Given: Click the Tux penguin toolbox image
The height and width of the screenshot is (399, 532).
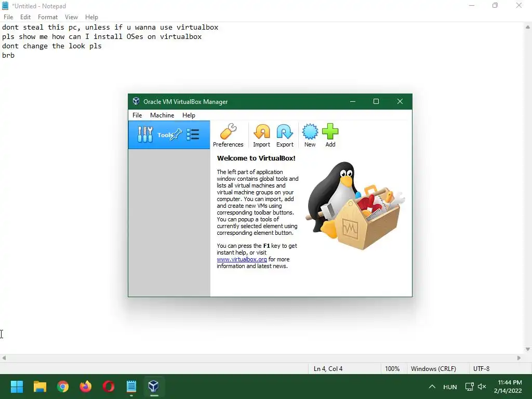Looking at the screenshot, I should [x=354, y=206].
